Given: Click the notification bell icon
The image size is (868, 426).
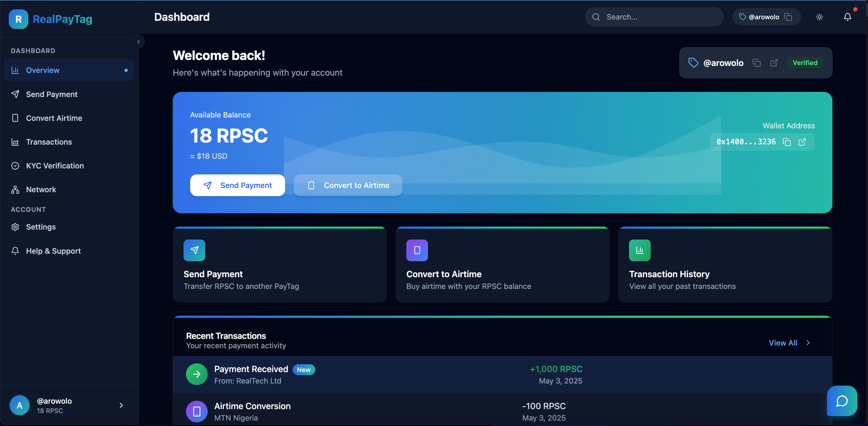Looking at the screenshot, I should [x=847, y=17].
